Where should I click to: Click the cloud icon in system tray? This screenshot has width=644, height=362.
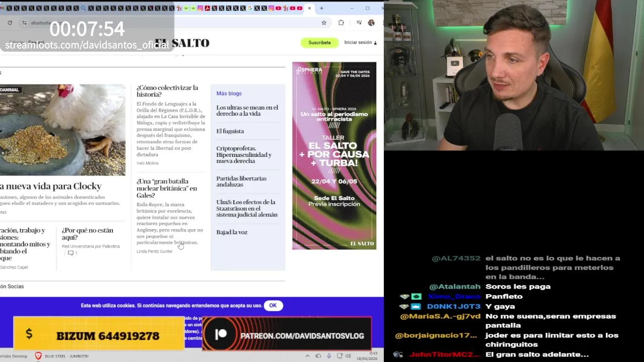pos(318,356)
